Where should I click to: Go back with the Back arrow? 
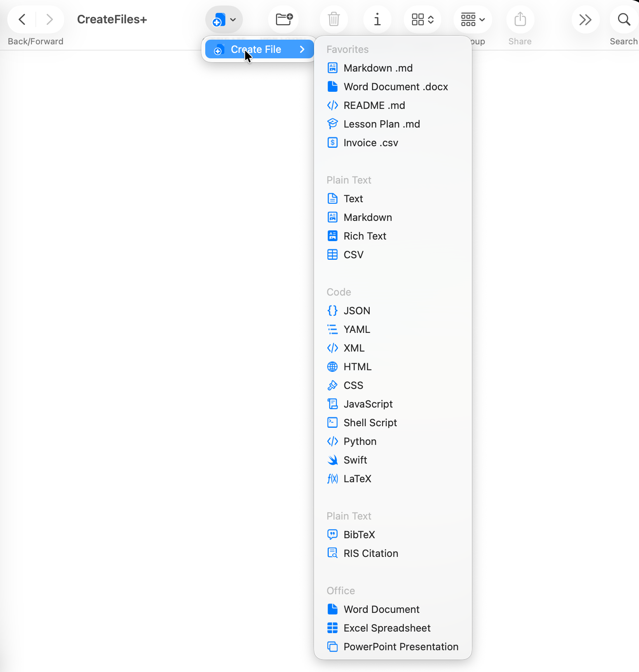click(x=22, y=19)
